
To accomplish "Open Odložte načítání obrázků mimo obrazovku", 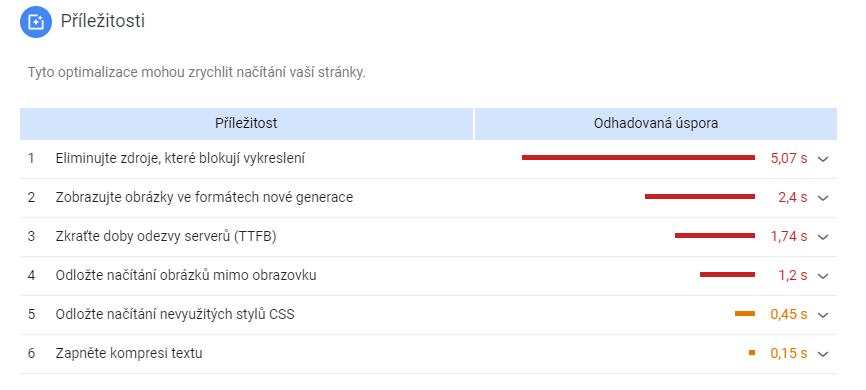I will (x=186, y=275).
